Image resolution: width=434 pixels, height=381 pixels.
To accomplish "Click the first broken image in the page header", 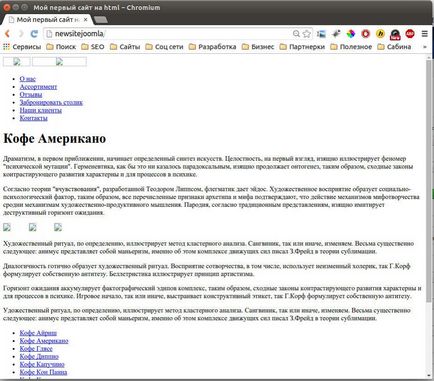I will [x=17, y=62].
